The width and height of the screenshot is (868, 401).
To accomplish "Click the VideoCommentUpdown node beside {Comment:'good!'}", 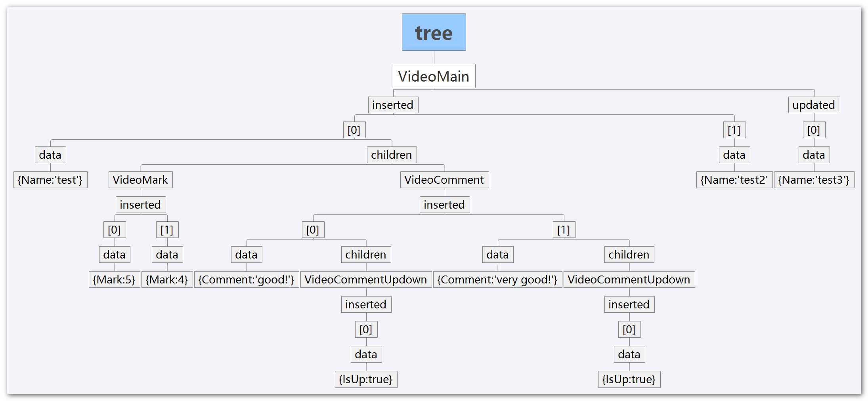I will 365,279.
